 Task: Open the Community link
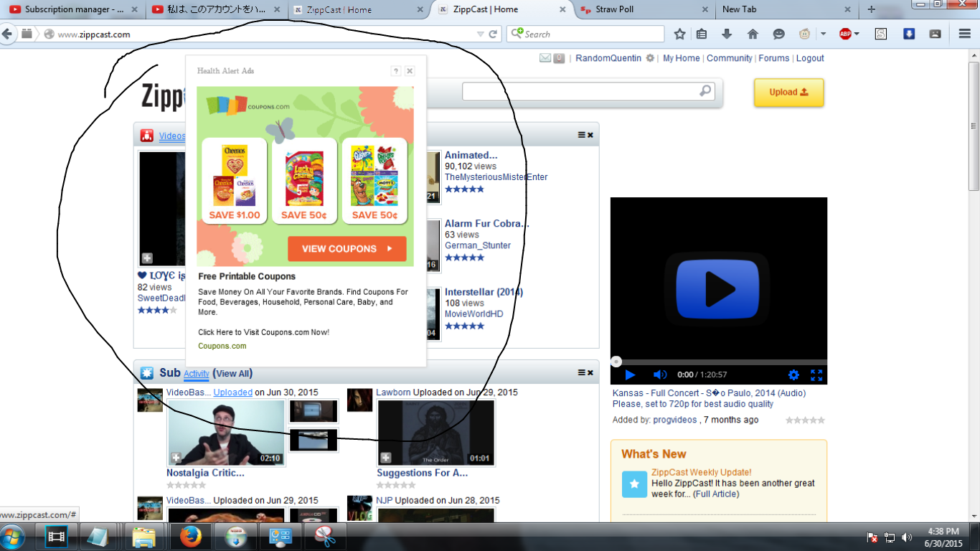pos(730,58)
